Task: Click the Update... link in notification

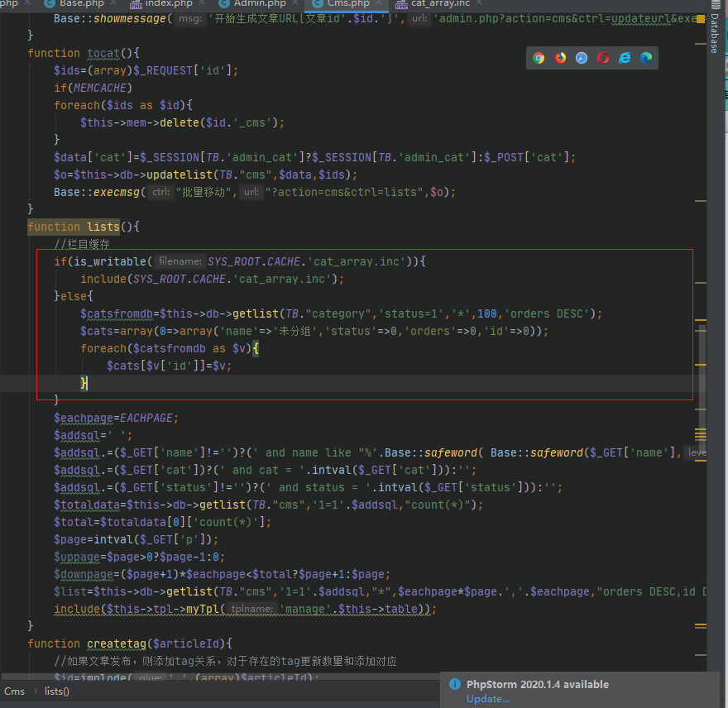Action: click(x=487, y=699)
